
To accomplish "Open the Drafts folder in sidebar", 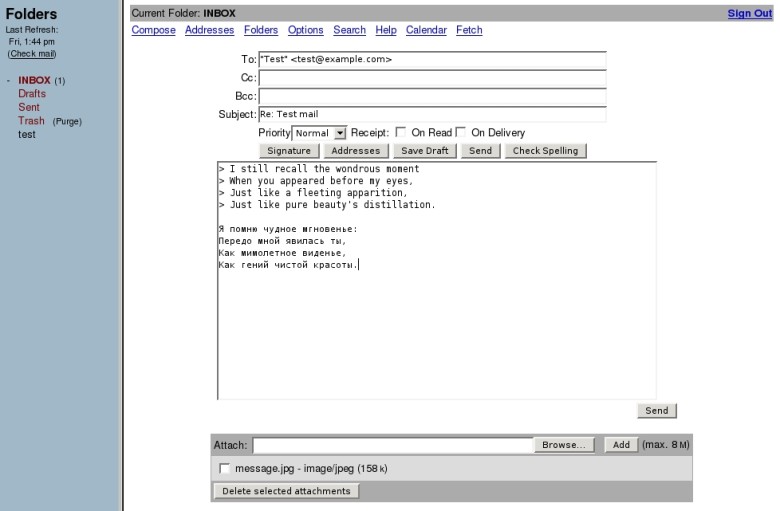I will [x=32, y=94].
